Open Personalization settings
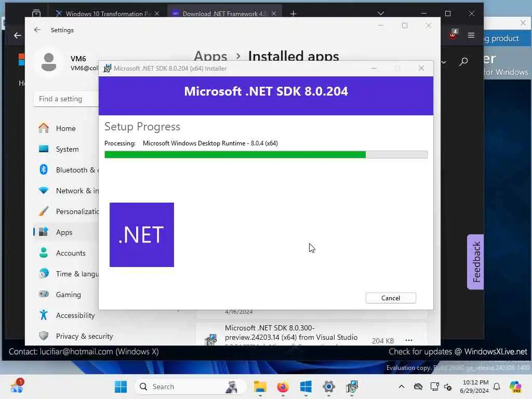The width and height of the screenshot is (532, 399). tap(66, 211)
